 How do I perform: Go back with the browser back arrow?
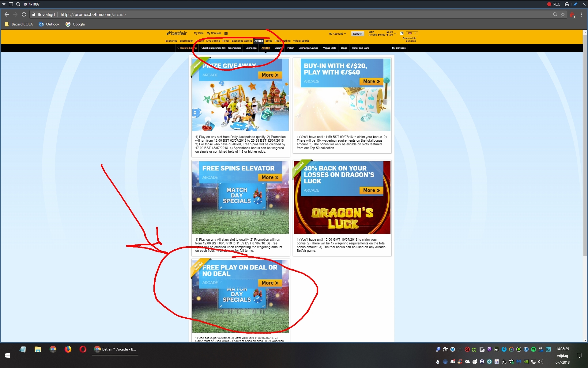point(7,14)
